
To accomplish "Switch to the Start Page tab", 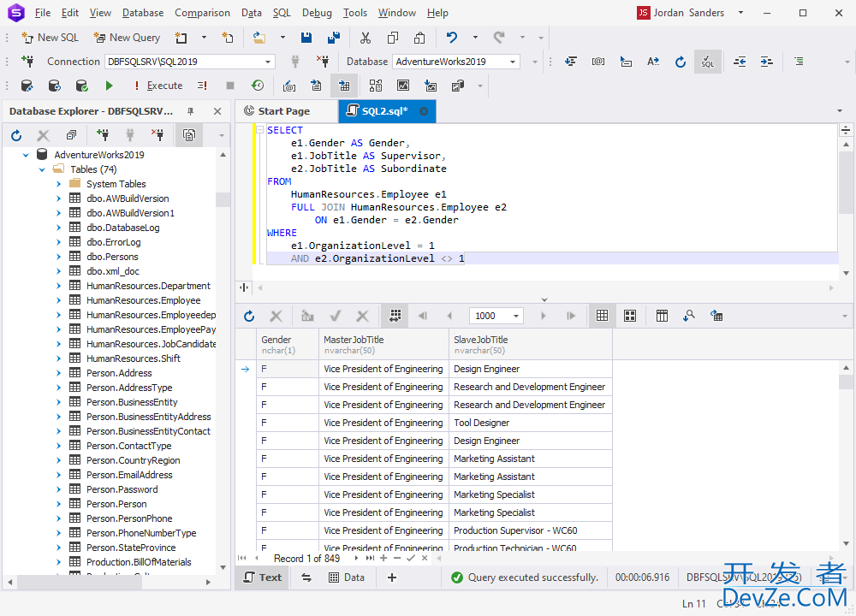I will coord(284,111).
